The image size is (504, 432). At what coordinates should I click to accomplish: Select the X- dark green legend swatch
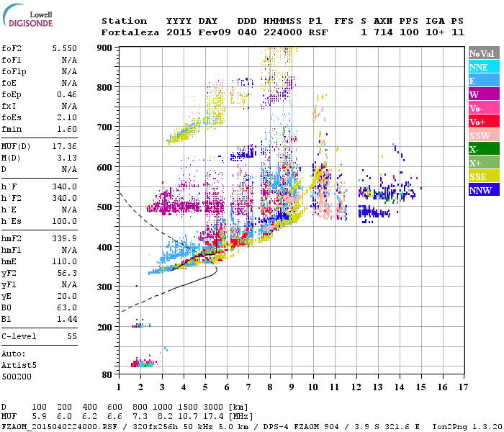pos(484,149)
